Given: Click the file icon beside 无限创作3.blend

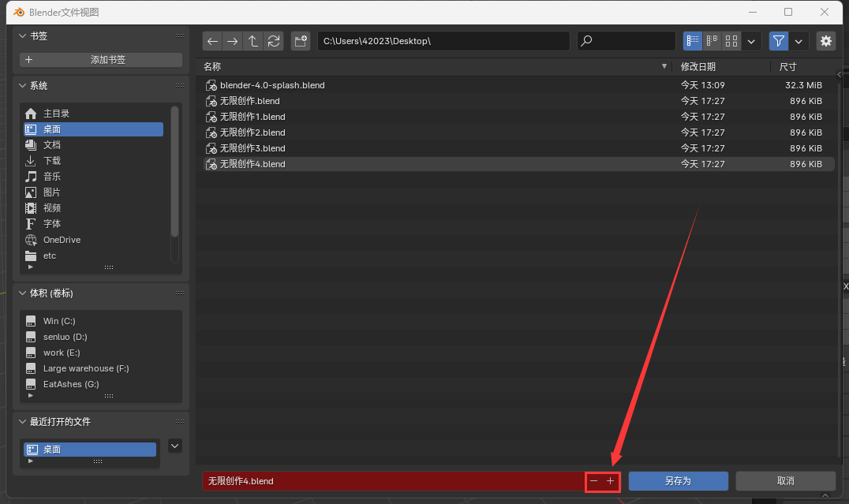Looking at the screenshot, I should 211,147.
